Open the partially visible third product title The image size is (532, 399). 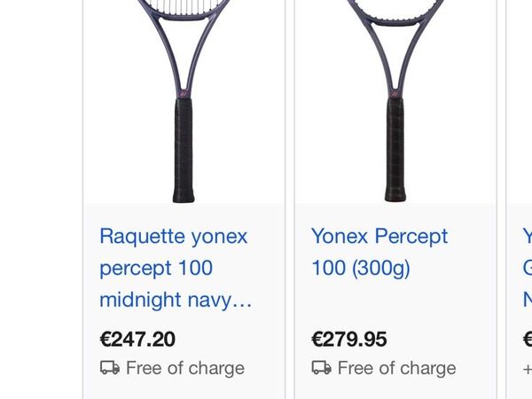[527, 268]
